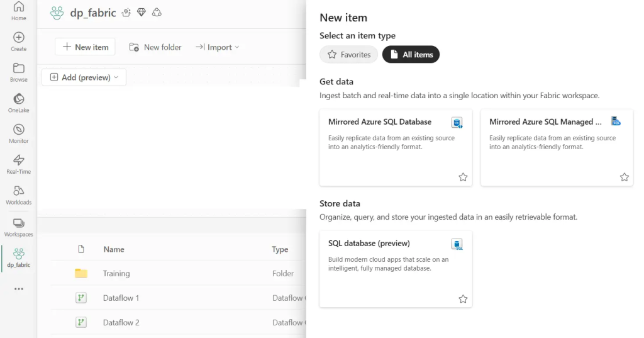Open Real-Time hub in sidebar
The image size is (644, 338).
(x=18, y=164)
